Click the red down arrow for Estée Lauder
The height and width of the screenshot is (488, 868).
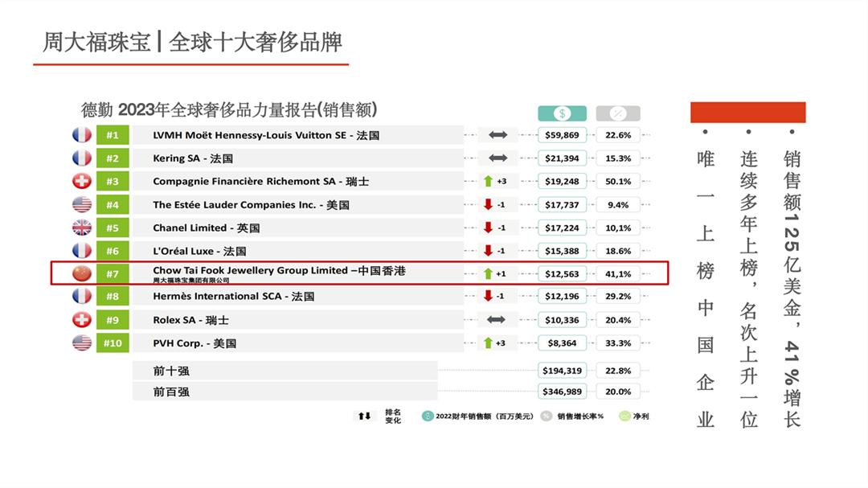pyautogui.click(x=488, y=204)
